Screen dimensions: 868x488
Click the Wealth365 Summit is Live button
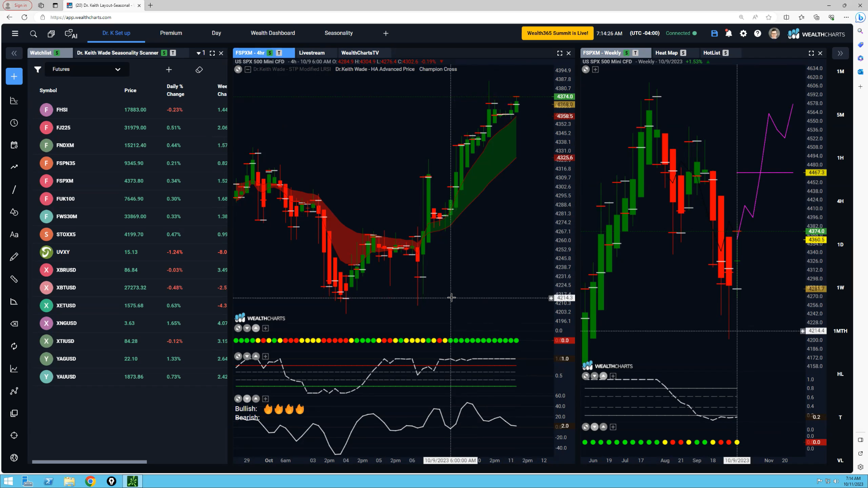tap(557, 33)
